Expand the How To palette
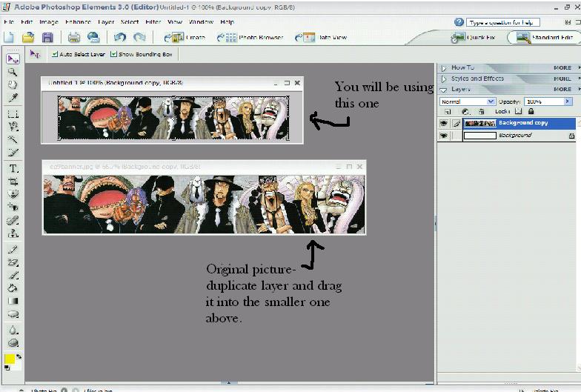The width and height of the screenshot is (581, 392). coord(444,68)
